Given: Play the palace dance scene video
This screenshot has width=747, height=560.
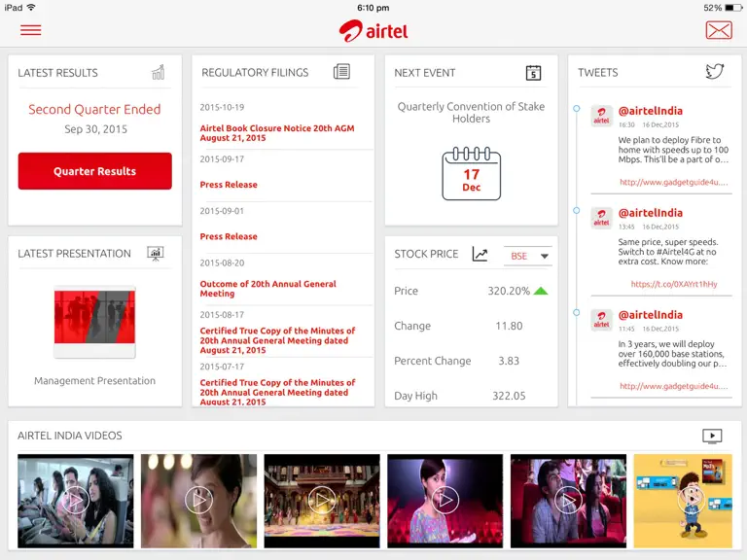Looking at the screenshot, I should (322, 501).
